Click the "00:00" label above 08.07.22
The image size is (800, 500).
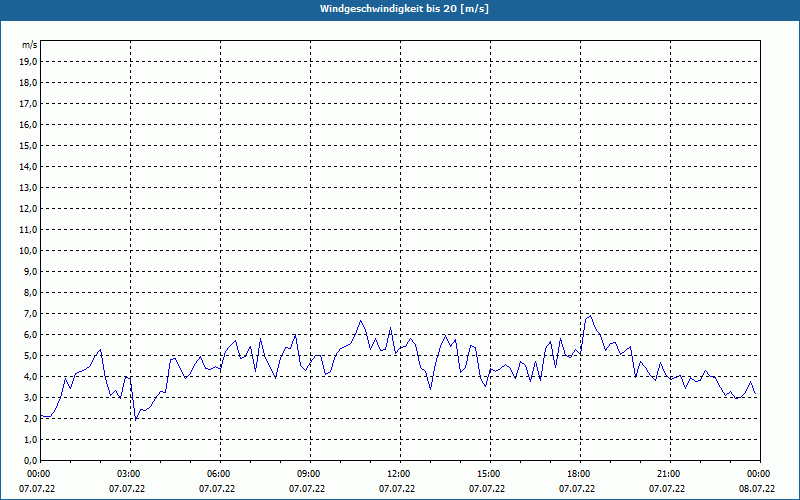[760, 474]
